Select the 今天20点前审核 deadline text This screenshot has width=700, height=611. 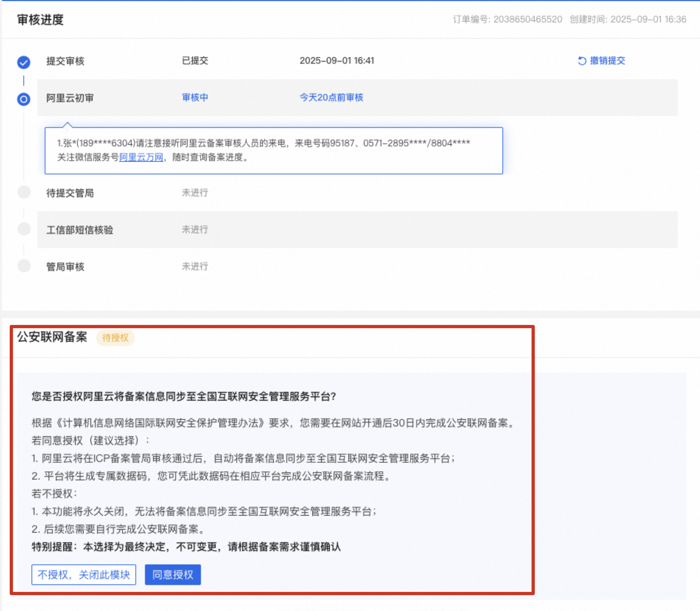coord(331,97)
